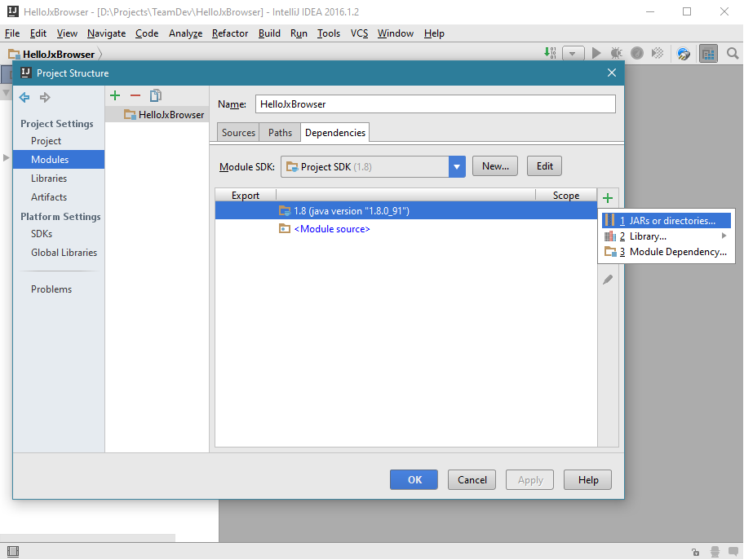Switch to the Paths tab

point(280,133)
